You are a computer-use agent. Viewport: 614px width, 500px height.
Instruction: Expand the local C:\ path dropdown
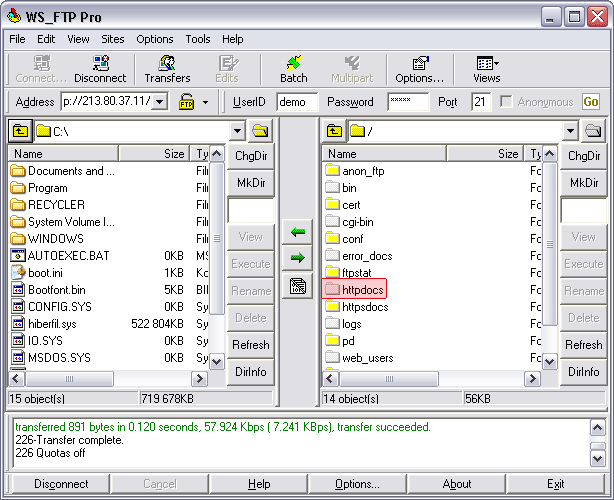click(237, 131)
